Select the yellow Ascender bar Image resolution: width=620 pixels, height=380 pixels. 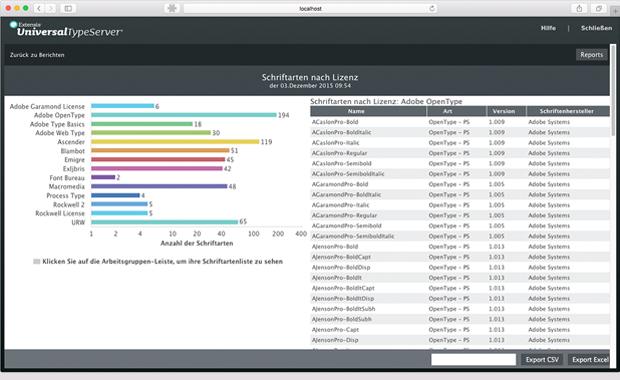point(175,142)
